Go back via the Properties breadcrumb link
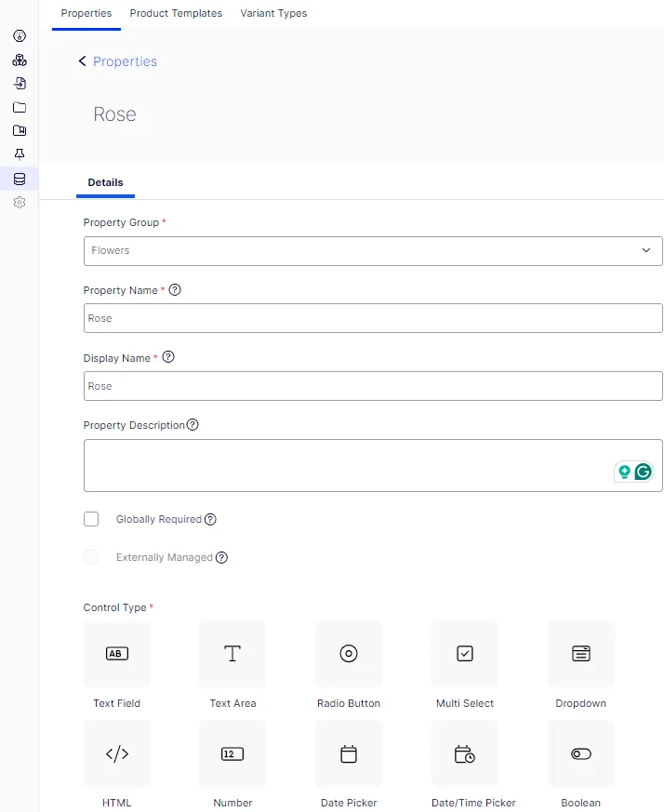 coord(125,61)
